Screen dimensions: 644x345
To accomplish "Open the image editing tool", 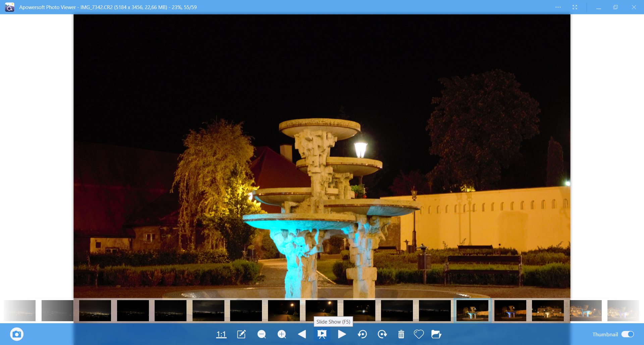I will [241, 334].
